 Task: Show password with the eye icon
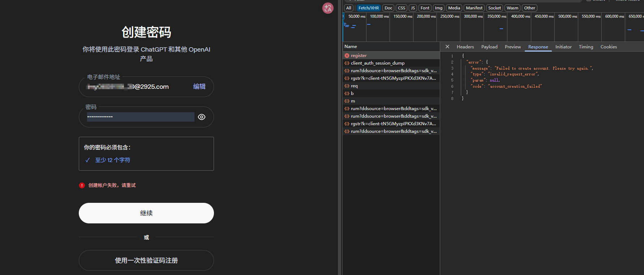coord(202,117)
